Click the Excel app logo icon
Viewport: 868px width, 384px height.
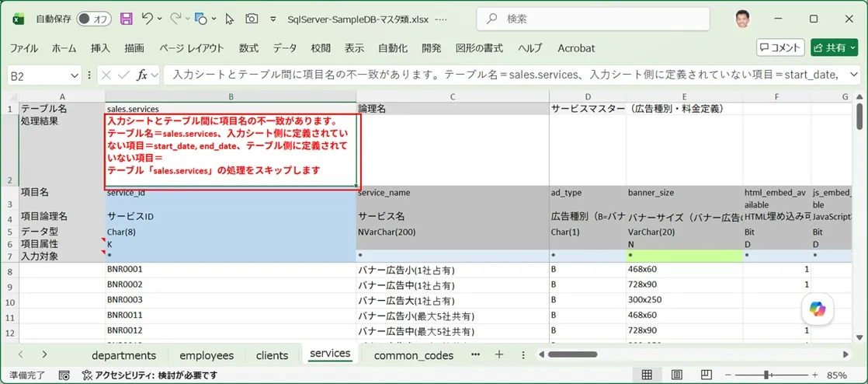coord(19,19)
